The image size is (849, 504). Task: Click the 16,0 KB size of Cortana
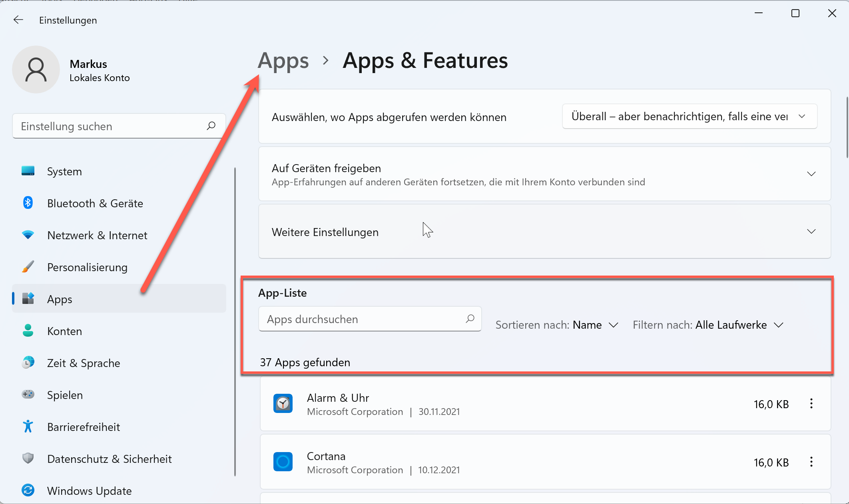(771, 462)
